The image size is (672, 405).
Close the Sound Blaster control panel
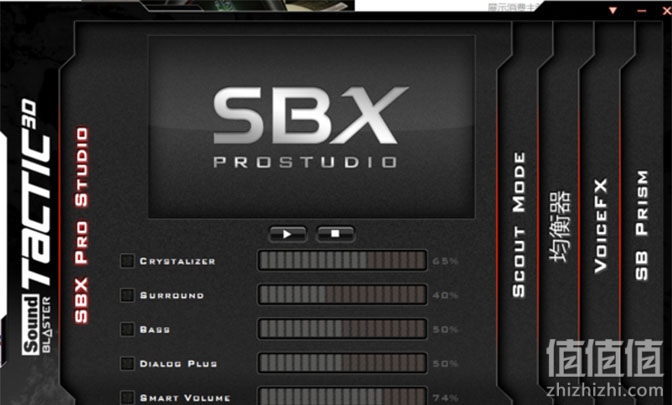pyautogui.click(x=667, y=10)
